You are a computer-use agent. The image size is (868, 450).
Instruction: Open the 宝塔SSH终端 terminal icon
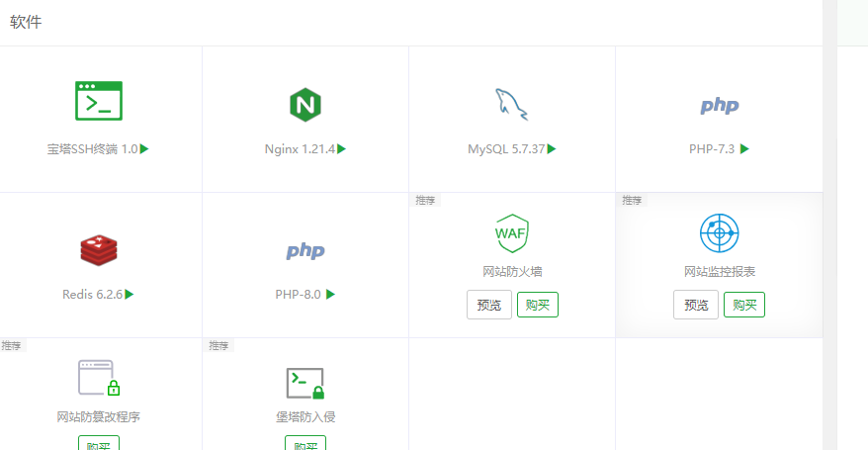[x=99, y=101]
